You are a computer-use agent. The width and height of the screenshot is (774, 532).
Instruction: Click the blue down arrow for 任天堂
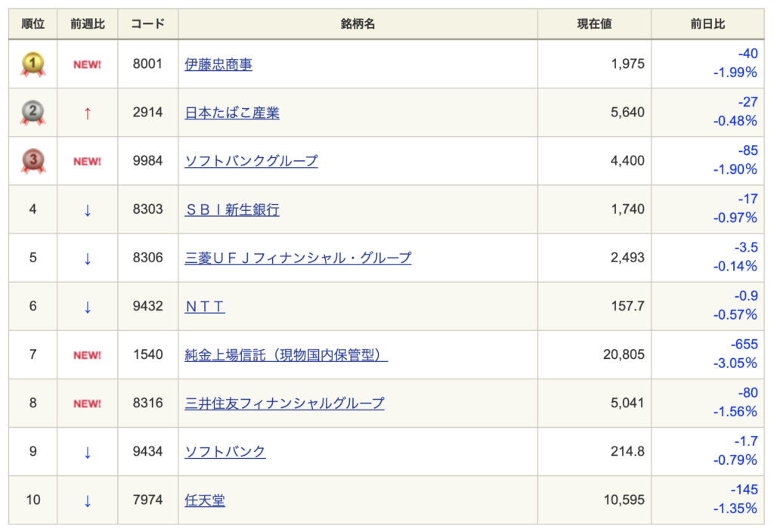(87, 500)
